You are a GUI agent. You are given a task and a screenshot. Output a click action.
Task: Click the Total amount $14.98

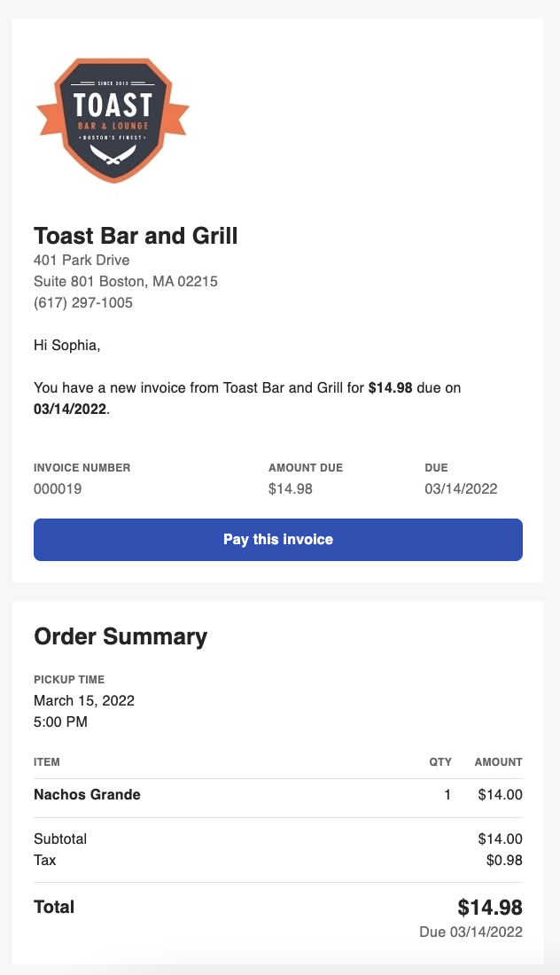coord(489,907)
